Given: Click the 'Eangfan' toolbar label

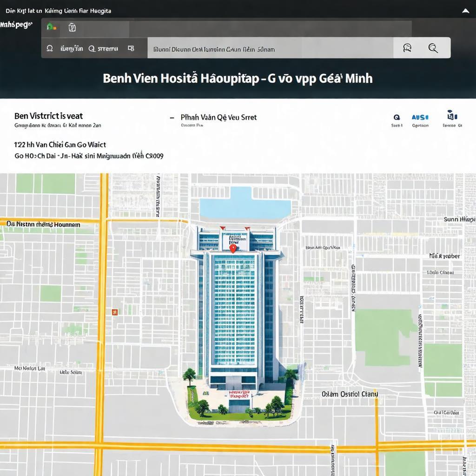Looking at the screenshot, I should (72, 48).
